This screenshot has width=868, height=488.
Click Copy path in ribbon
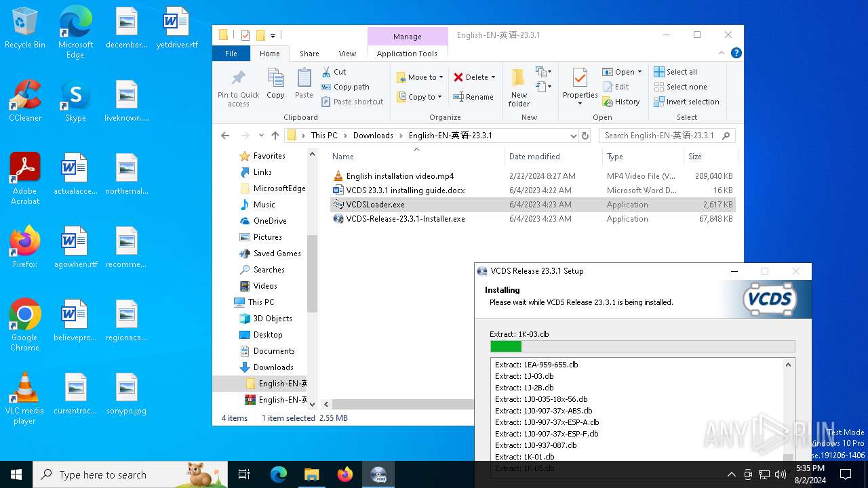345,87
